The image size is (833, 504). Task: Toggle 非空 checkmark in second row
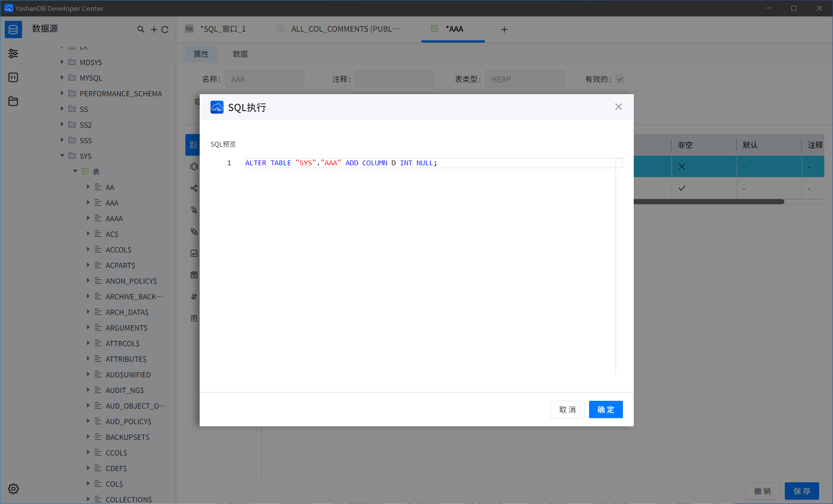coord(682,188)
